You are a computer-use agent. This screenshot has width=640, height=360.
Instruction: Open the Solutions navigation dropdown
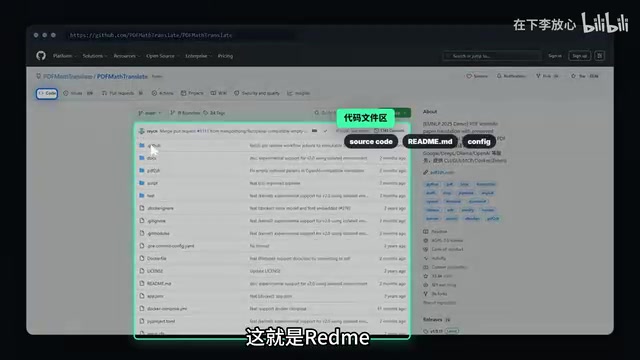(x=95, y=56)
